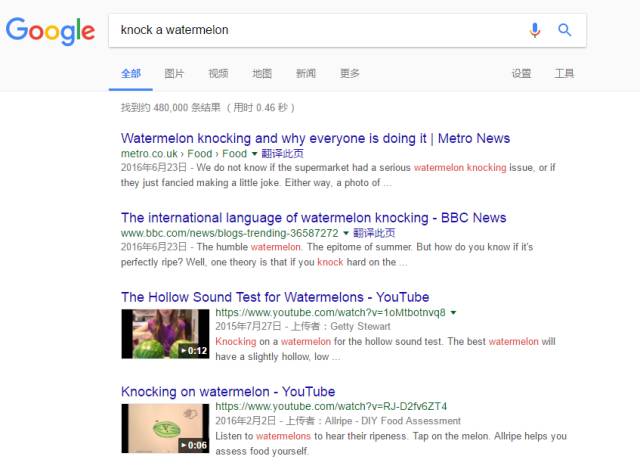Expand the dropdown arrow beside metro.co.uk URL
Image resolution: width=640 pixels, height=475 pixels.
pyautogui.click(x=254, y=154)
